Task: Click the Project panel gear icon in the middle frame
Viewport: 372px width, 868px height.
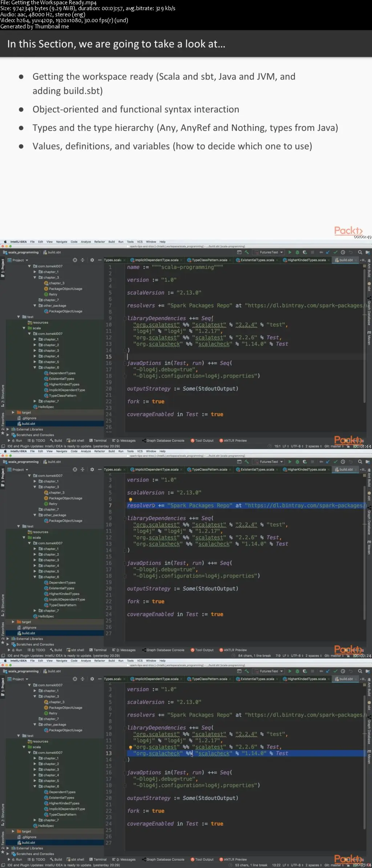Action: click(x=92, y=469)
